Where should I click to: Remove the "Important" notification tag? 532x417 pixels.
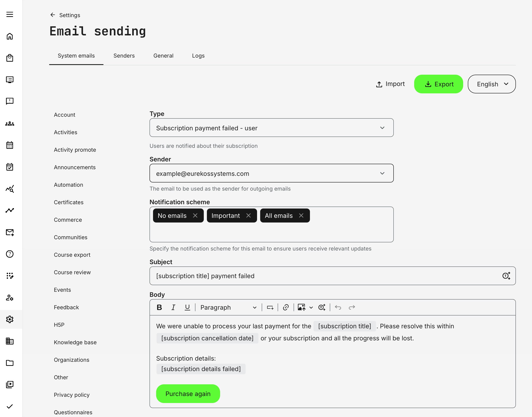tap(248, 216)
